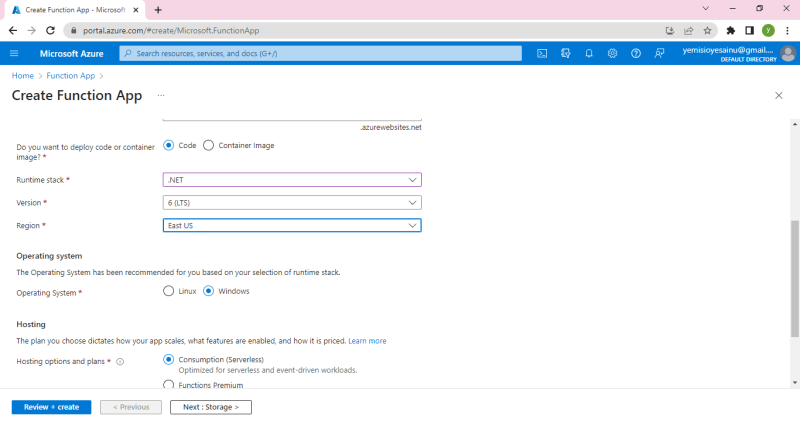800x426 pixels.
Task: Launch Cloud Shell from the header
Action: (x=542, y=53)
